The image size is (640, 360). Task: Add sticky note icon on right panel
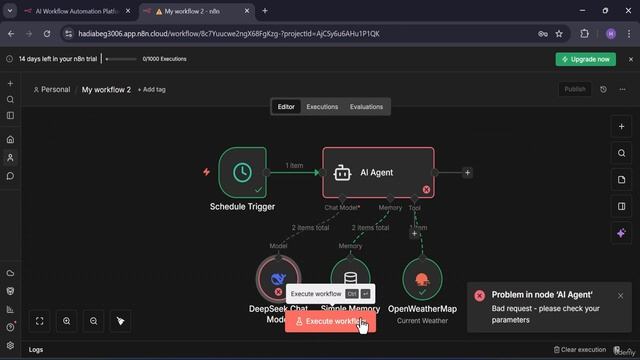[621, 180]
